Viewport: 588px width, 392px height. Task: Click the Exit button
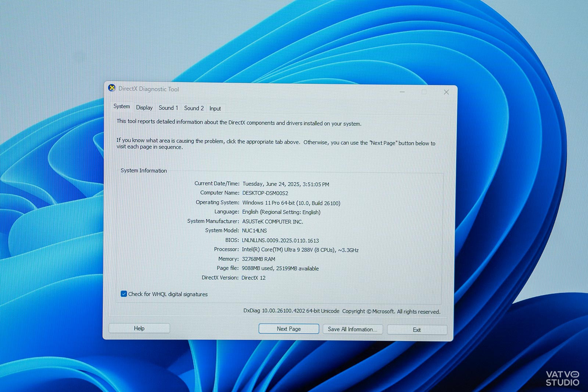coord(417,330)
